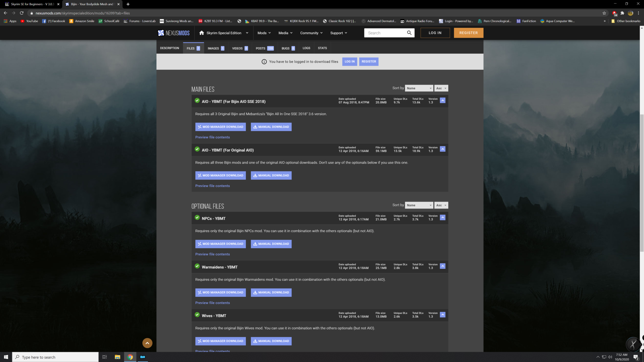
Task: Select the Files tab
Action: pos(194,48)
